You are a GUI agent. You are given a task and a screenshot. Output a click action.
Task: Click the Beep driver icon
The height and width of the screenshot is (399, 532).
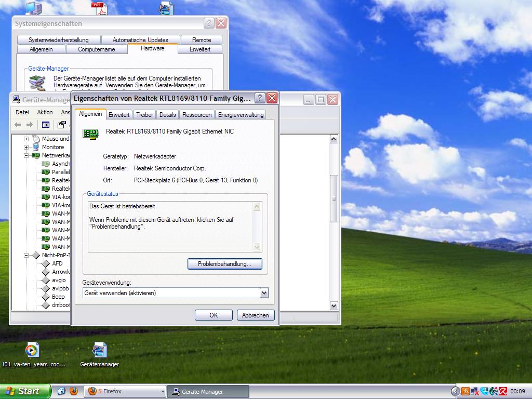46,297
